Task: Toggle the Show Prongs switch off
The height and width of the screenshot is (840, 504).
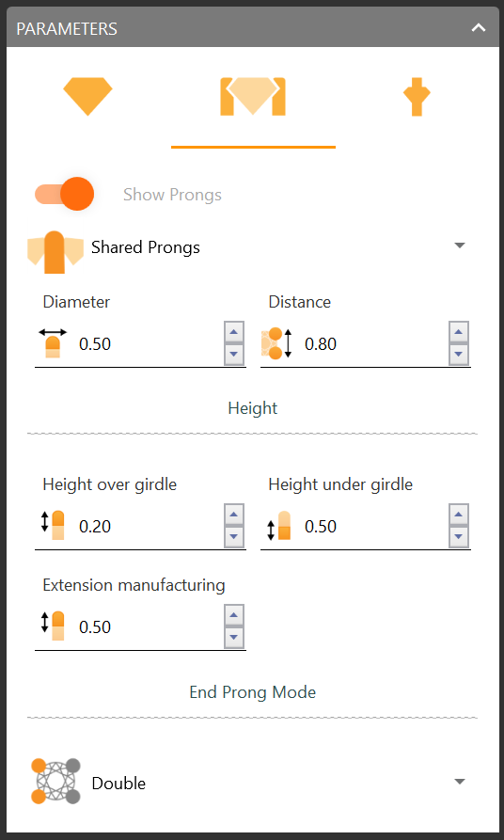Action: [65, 194]
